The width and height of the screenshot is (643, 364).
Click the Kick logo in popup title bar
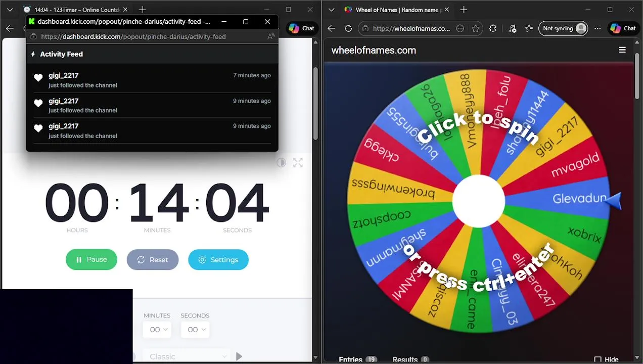[x=32, y=22]
